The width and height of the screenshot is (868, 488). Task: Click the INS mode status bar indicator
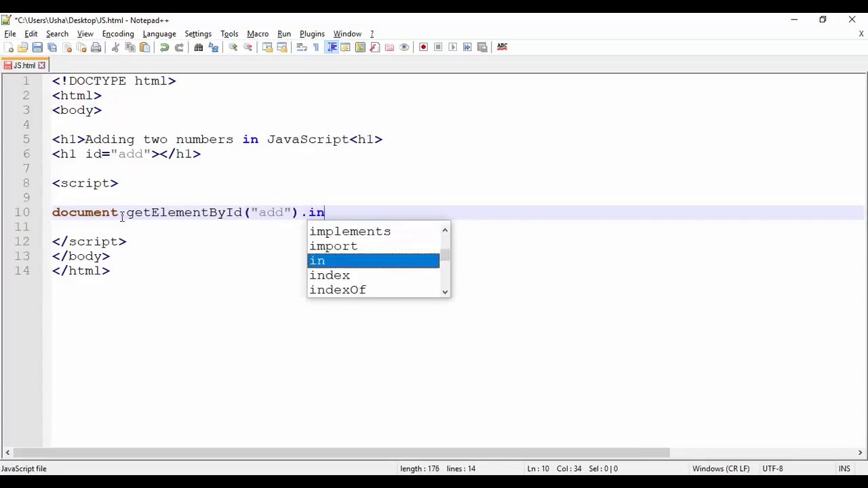844,468
